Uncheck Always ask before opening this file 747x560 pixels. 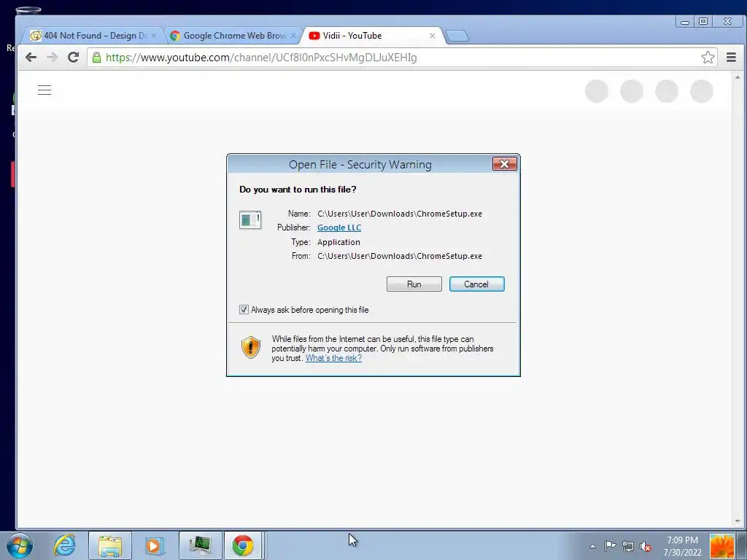[x=244, y=310]
